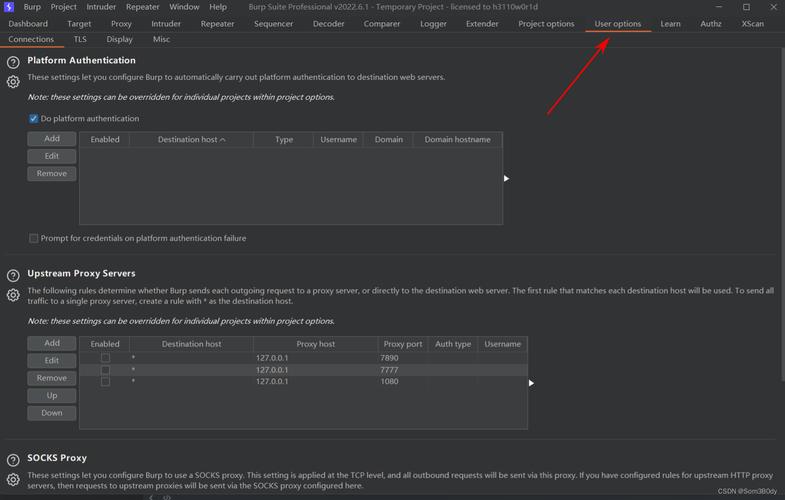Click the vertical scrollbar of options panel
This screenshot has width=785, height=500.
click(x=782, y=215)
